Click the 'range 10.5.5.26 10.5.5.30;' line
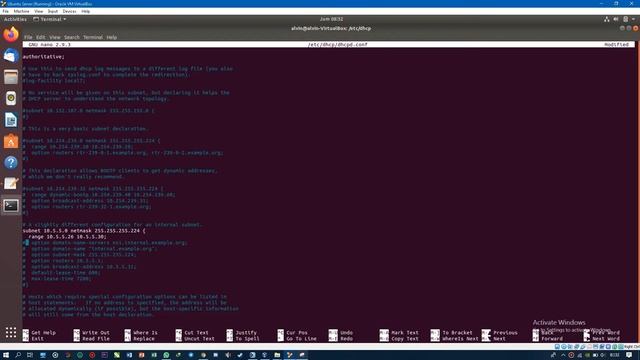This screenshot has height=360, width=640. (68, 237)
